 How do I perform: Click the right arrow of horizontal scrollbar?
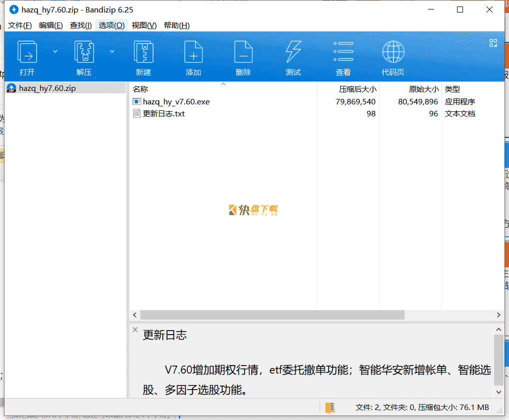(x=499, y=315)
